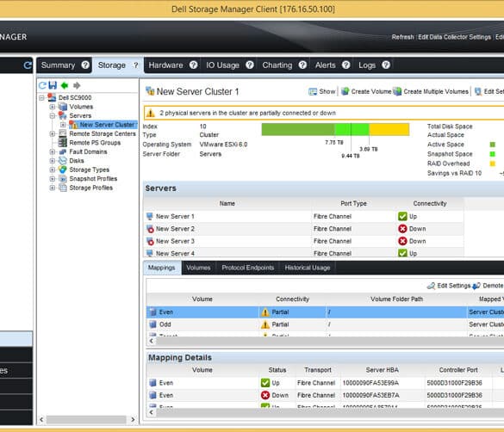
Task: Click left arrow of tree panel scrollbar
Action: click(x=41, y=419)
